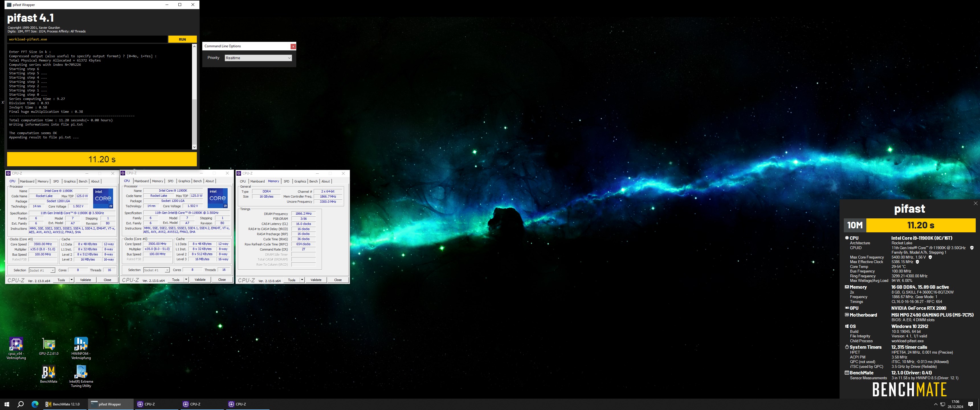
Task: Open Socket #1 selection in leftmost CPU-Z
Action: (x=42, y=270)
